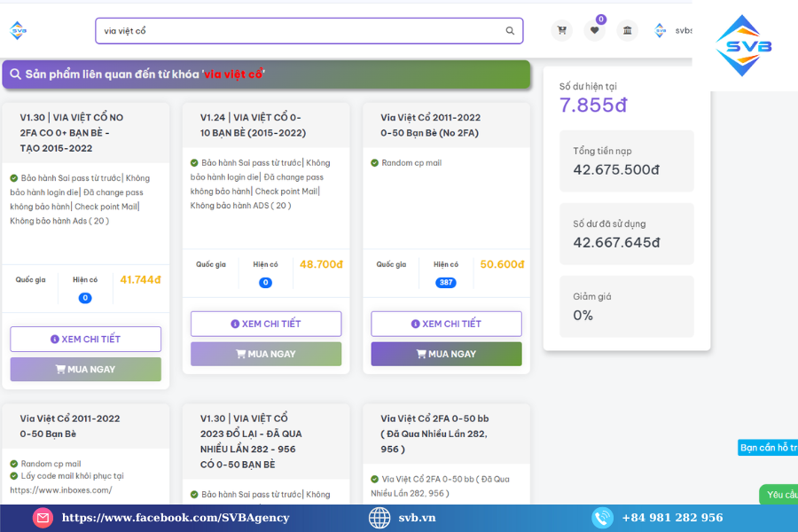The height and width of the screenshot is (532, 798).
Task: Click the green 'Yêu cầu' chat button
Action: click(x=778, y=495)
